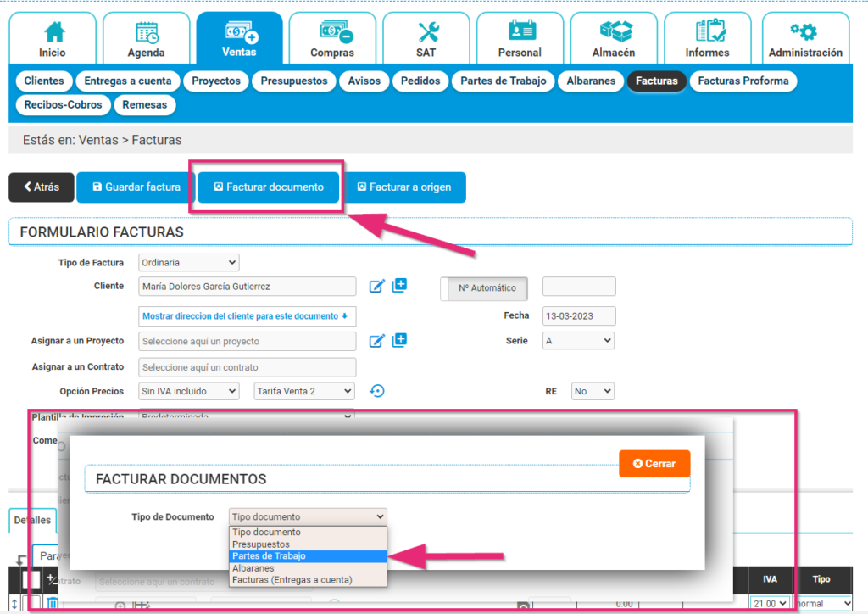Open the Administración gears section

pos(804,40)
